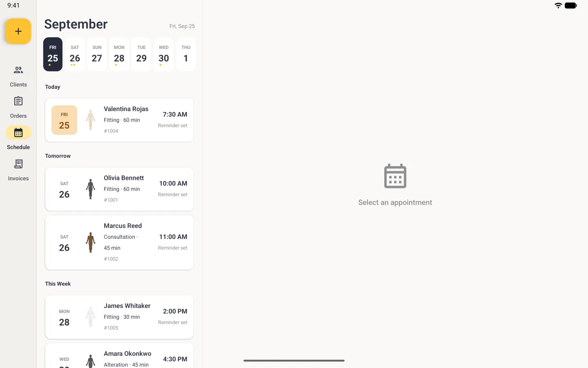Tap the MON 28 date badge

coord(64,317)
